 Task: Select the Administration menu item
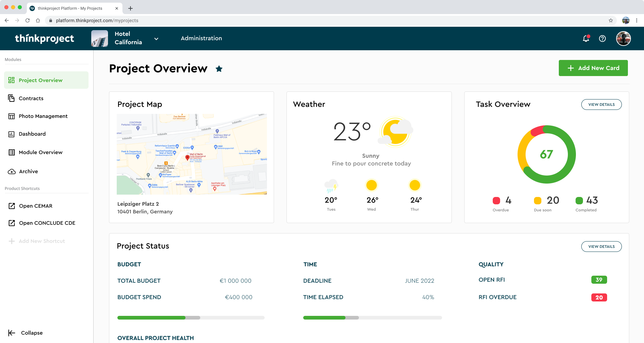coord(201,38)
